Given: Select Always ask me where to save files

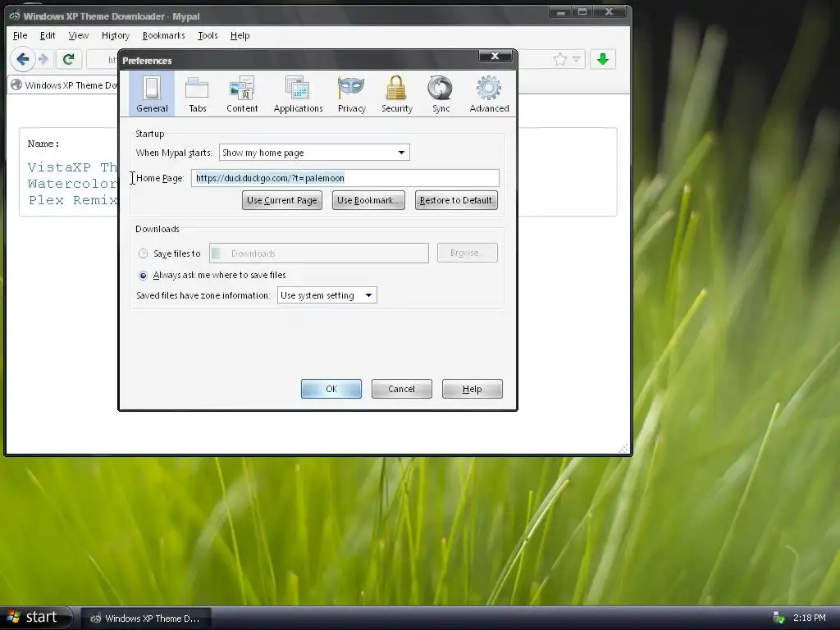Looking at the screenshot, I should (x=143, y=276).
